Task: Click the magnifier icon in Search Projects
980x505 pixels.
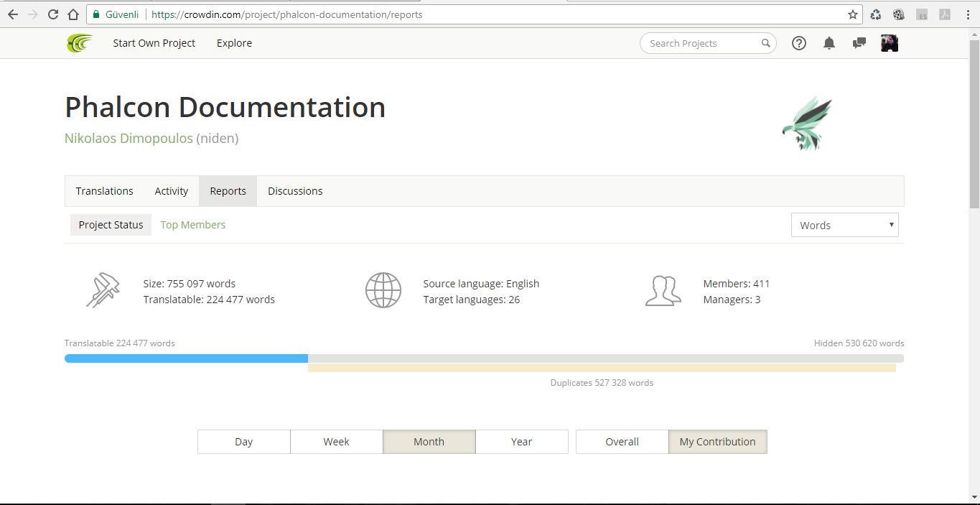Action: [766, 43]
